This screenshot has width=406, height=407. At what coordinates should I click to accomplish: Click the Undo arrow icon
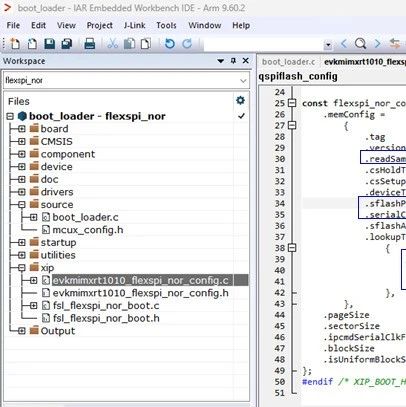click(x=170, y=44)
